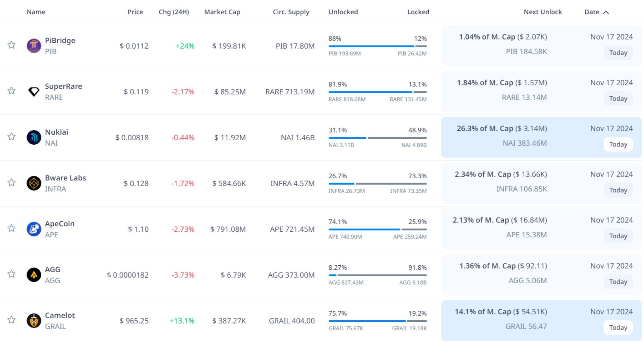
Task: Click the PiBridge coin logo icon
Action: coord(34,46)
